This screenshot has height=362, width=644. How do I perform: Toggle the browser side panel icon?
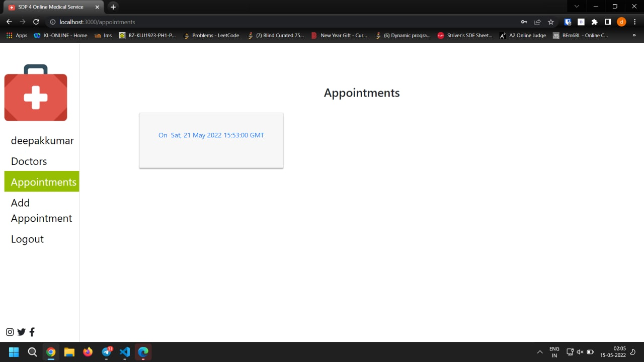pyautogui.click(x=608, y=22)
